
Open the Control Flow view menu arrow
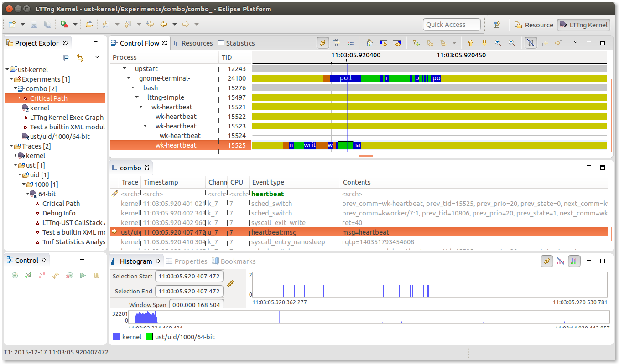(x=576, y=42)
